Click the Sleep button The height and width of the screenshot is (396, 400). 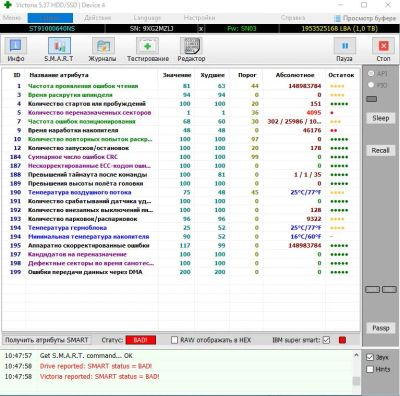(380, 118)
